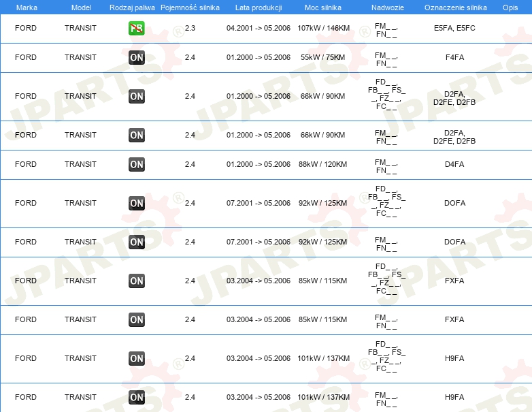Screen dimensions: 532x412
Task: Select the Moc silnika column header
Action: coord(323,7)
